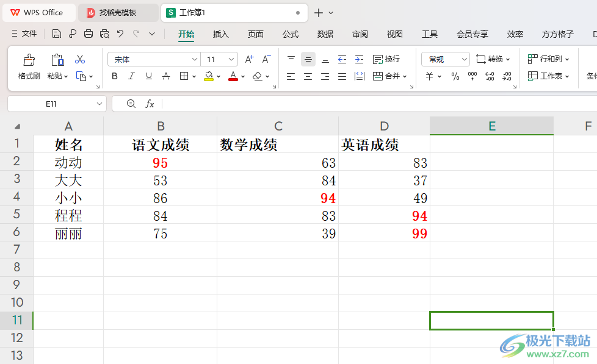Increase decimal places icon
This screenshot has width=597, height=364.
490,76
